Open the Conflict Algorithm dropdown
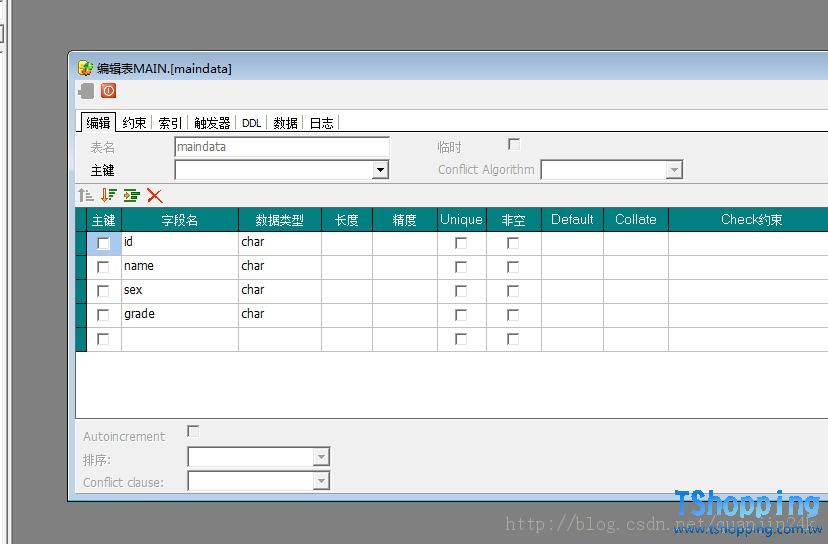828x544 pixels. [674, 170]
